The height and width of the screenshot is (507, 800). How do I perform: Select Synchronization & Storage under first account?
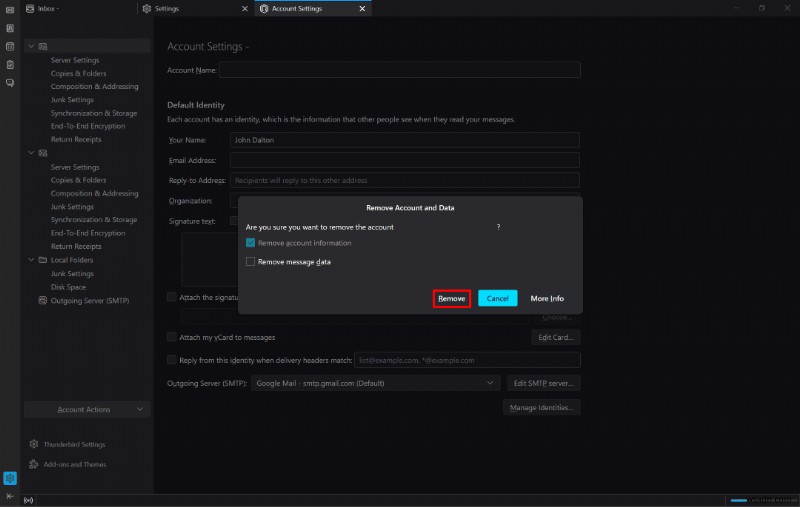pos(94,113)
